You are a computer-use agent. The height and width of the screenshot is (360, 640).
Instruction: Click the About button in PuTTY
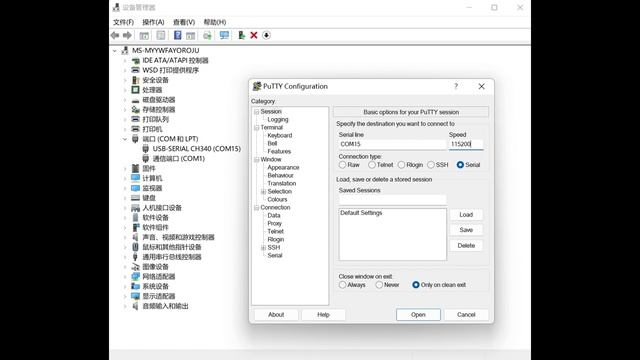click(x=276, y=315)
